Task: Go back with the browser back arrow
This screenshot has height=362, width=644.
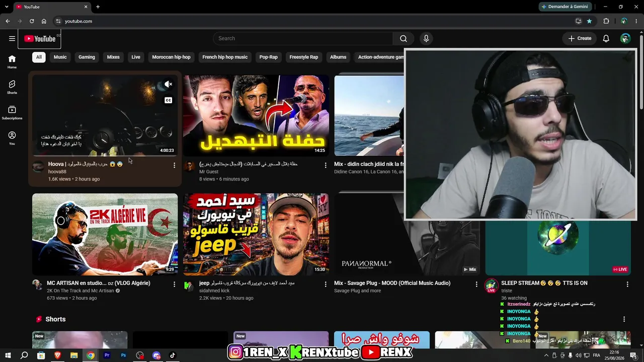Action: pyautogui.click(x=8, y=21)
